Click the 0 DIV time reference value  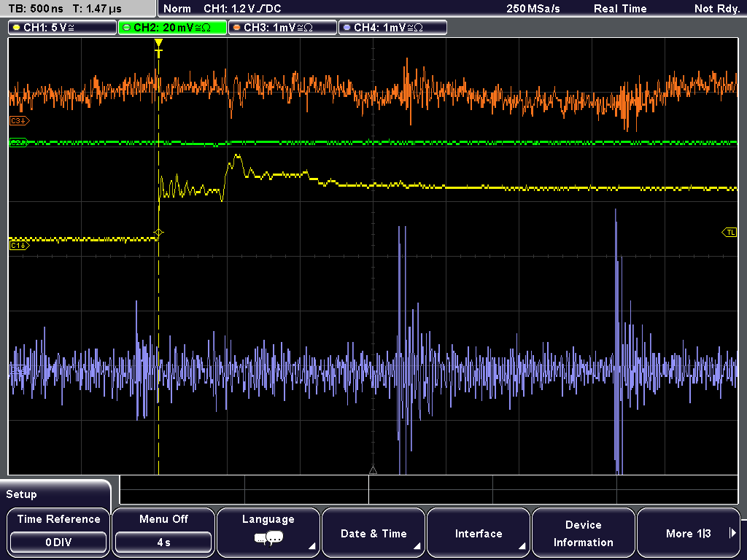[x=58, y=542]
